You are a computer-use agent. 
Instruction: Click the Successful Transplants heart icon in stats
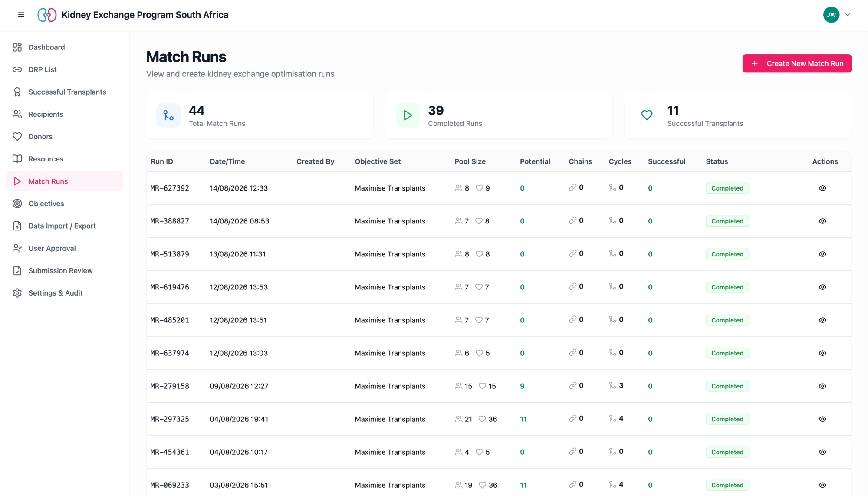(x=647, y=115)
